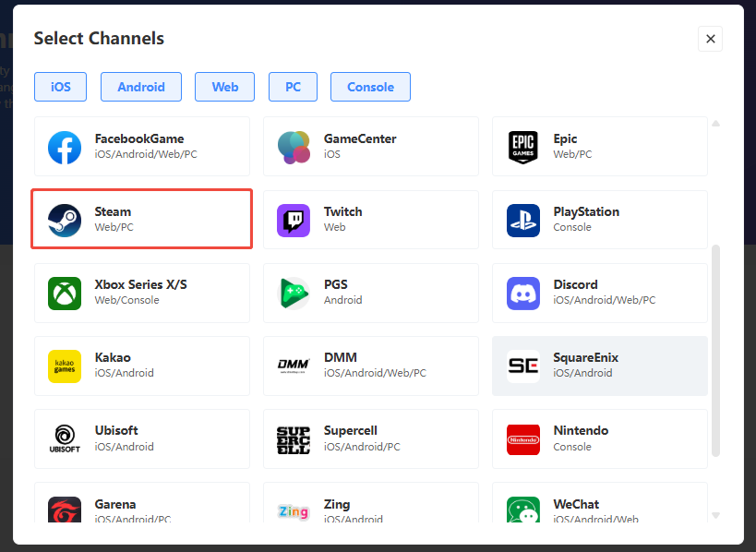Click the Android label under PGS
This screenshot has height=552, width=756.
click(342, 300)
